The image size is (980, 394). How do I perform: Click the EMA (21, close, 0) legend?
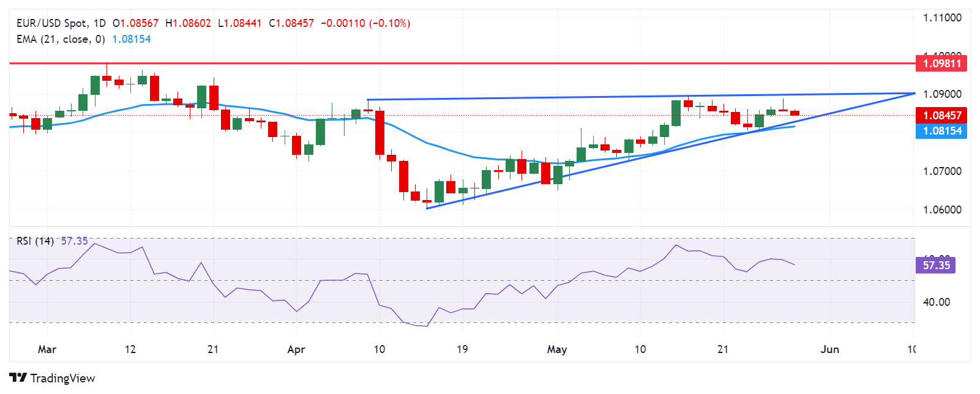pos(61,39)
